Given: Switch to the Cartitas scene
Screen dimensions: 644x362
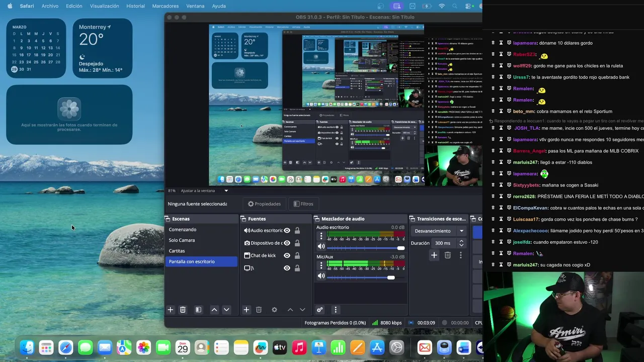Looking at the screenshot, I should 201,250.
